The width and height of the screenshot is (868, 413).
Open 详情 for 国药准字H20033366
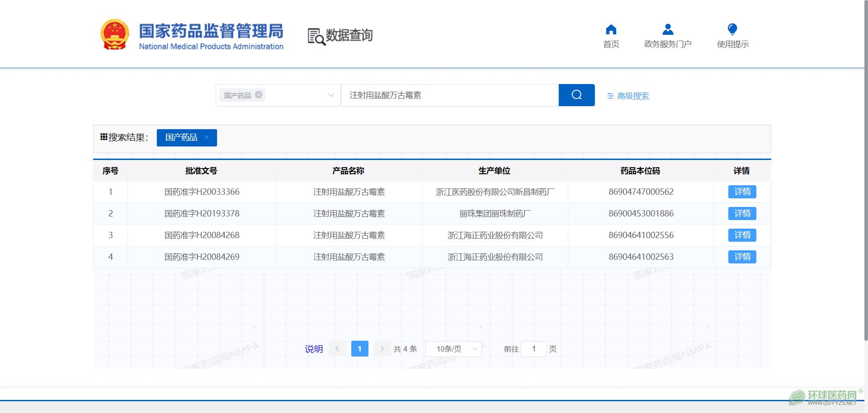(742, 192)
